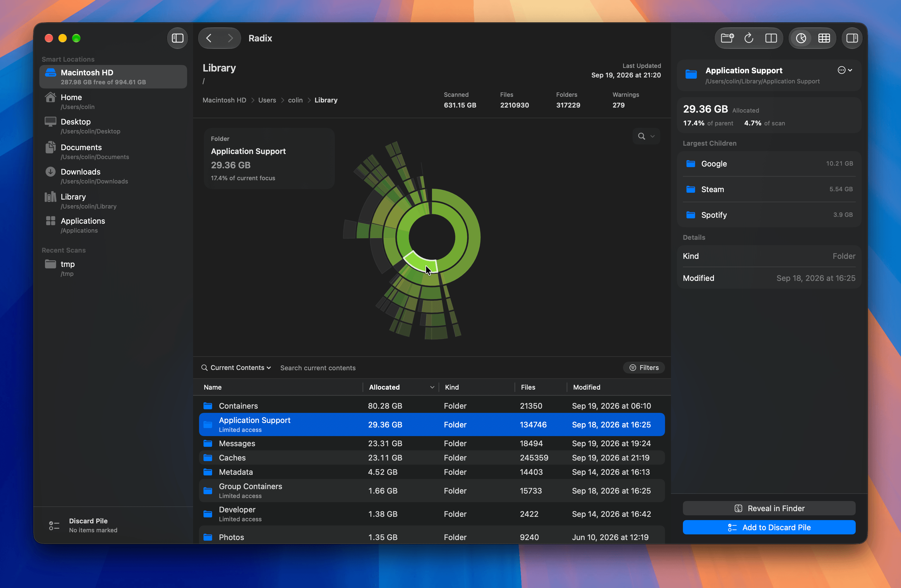Open Steam in Largest Children
This screenshot has width=901, height=588.
click(769, 189)
